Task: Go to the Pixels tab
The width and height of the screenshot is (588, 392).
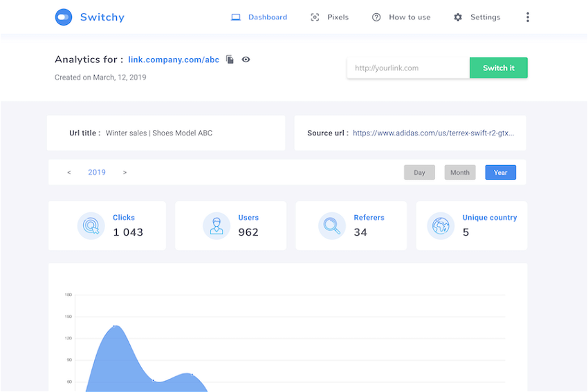Action: pyautogui.click(x=330, y=17)
